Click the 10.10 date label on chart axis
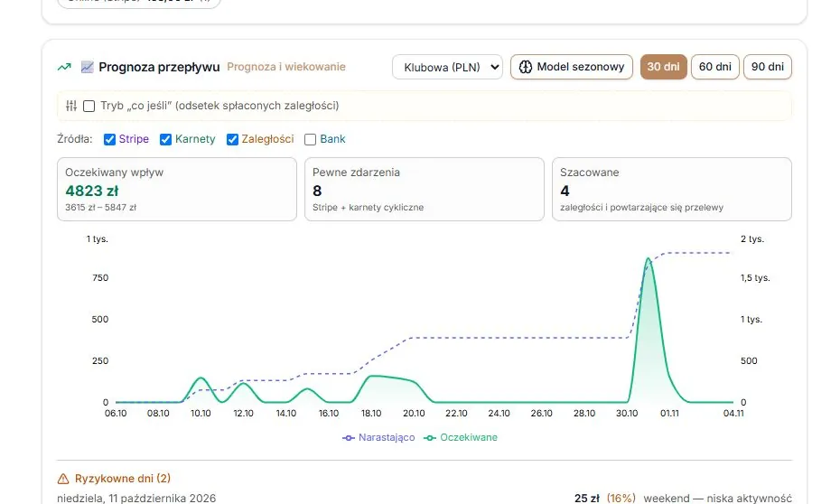The height and width of the screenshot is (504, 840). 201,414
